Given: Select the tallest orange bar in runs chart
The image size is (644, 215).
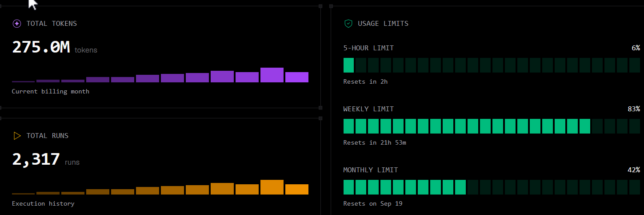Looking at the screenshot, I should click(272, 187).
